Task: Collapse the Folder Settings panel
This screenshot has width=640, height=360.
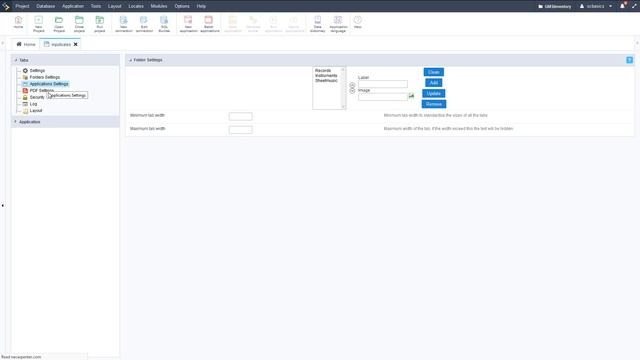Action: pos(131,60)
